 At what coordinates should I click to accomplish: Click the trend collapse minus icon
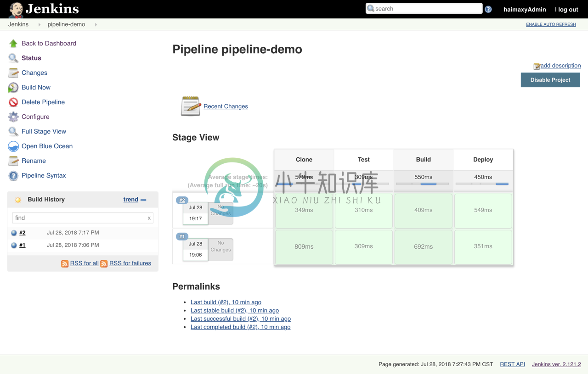(x=143, y=200)
